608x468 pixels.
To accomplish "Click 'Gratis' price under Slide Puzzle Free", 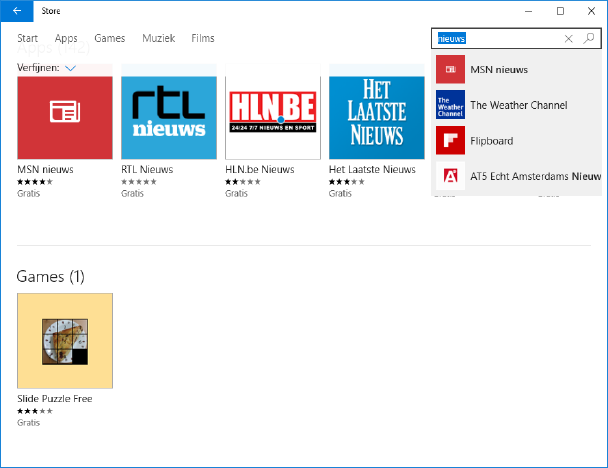I will click(29, 422).
